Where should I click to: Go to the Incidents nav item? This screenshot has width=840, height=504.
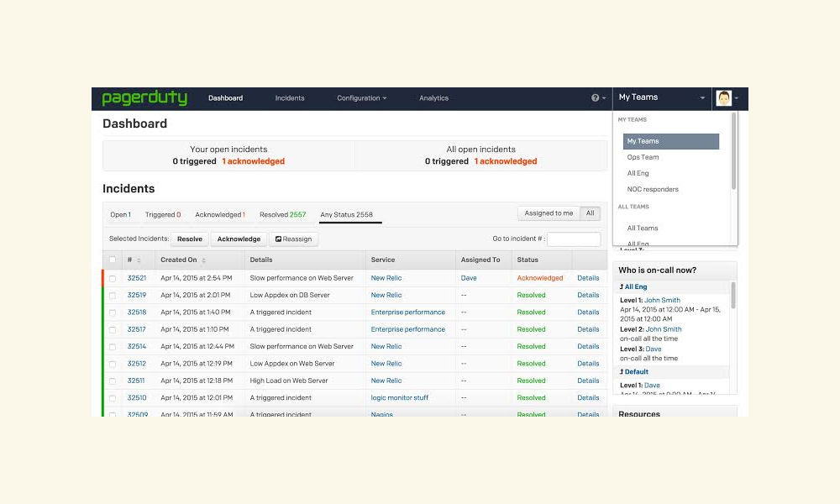(x=290, y=98)
